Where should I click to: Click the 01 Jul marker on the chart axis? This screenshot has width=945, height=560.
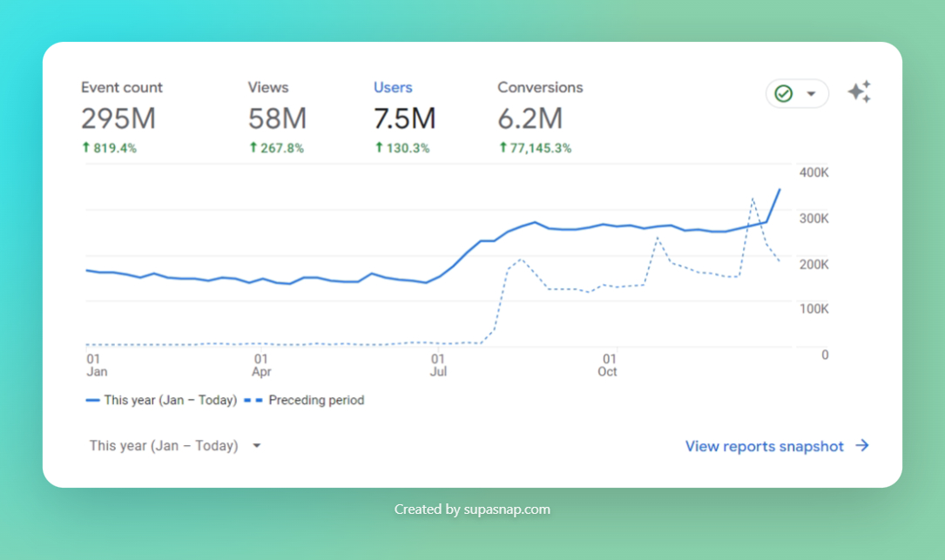pyautogui.click(x=437, y=365)
